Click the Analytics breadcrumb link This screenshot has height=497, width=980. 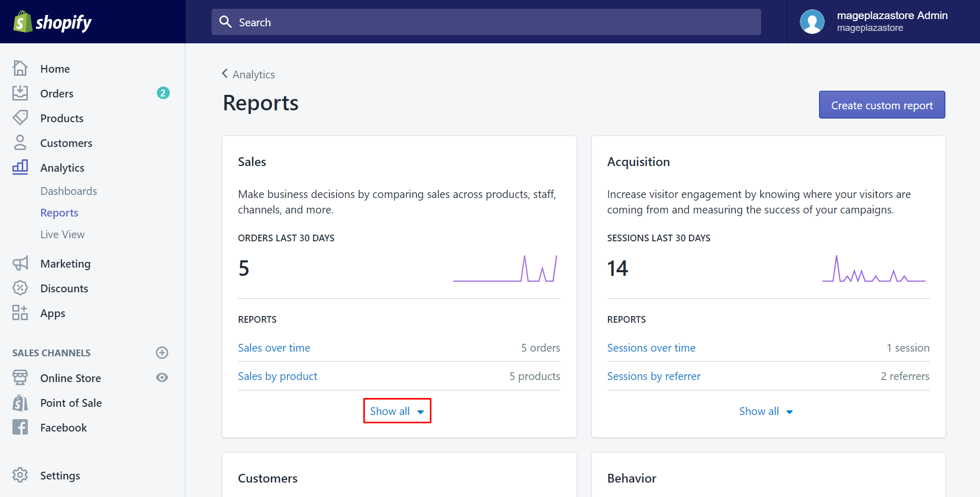click(x=253, y=74)
